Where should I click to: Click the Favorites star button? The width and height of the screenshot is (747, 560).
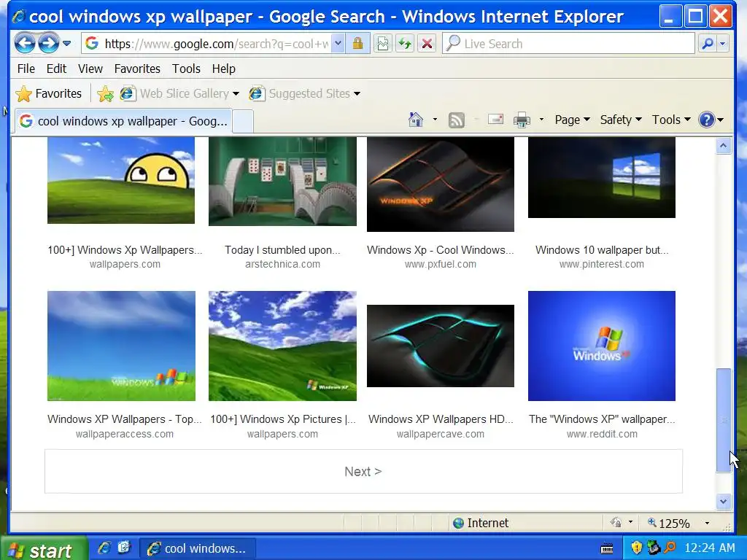pyautogui.click(x=49, y=93)
